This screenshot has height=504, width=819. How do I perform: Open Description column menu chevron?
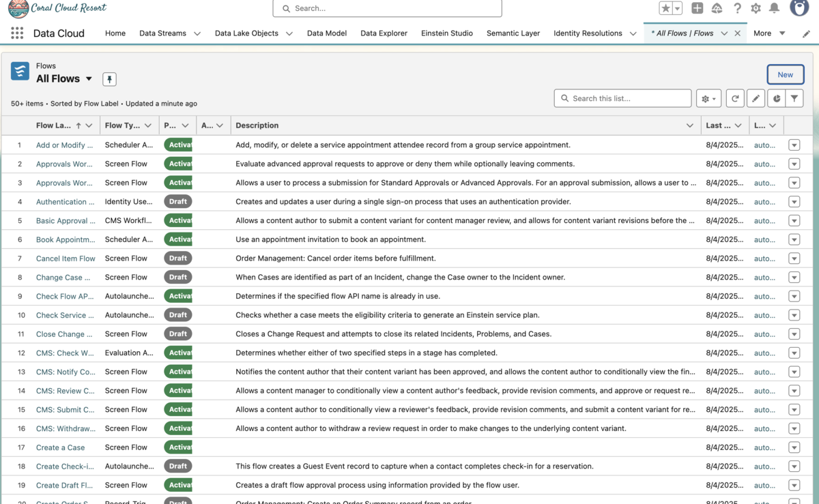point(690,125)
